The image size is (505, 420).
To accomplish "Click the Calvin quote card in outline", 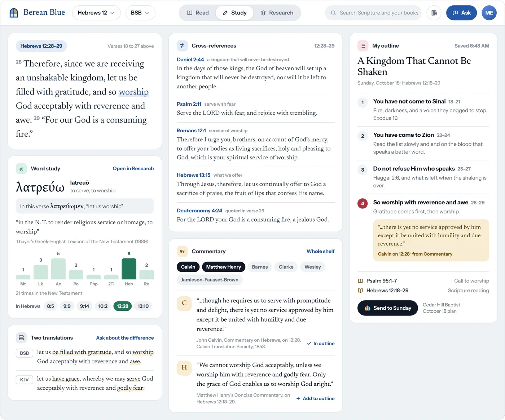I will tap(431, 240).
